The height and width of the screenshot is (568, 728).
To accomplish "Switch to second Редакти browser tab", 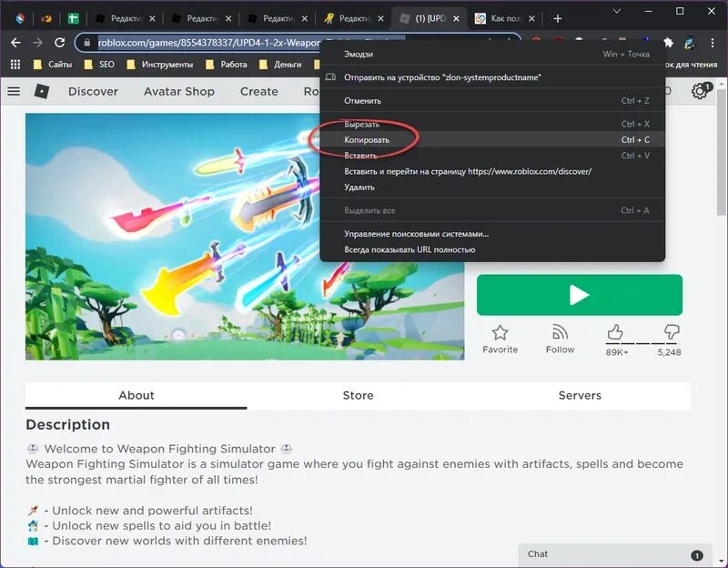I will click(200, 18).
